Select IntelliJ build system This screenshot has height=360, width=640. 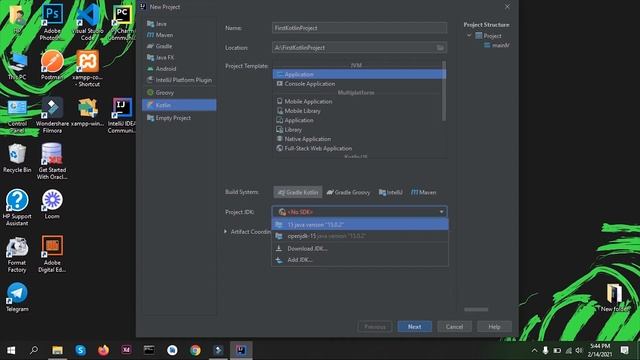point(391,192)
